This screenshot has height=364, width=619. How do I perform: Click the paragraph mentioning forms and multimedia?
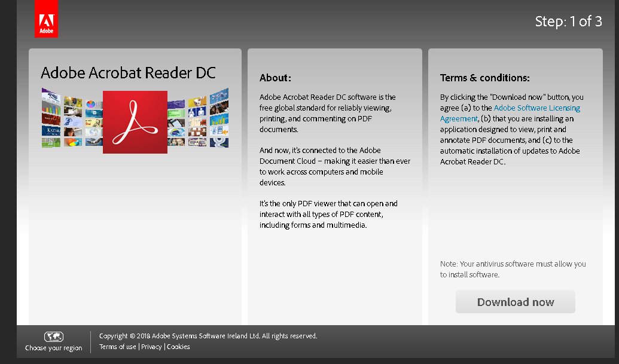[x=328, y=214]
